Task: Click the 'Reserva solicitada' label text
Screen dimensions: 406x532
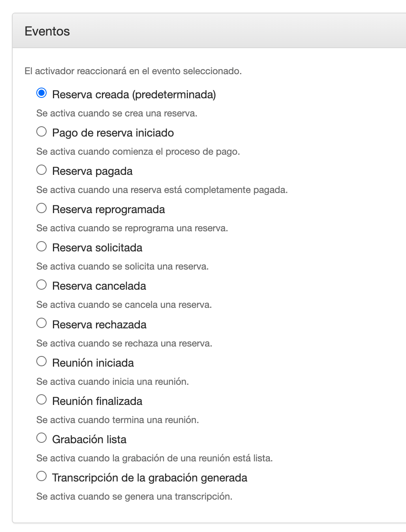Action: click(97, 248)
